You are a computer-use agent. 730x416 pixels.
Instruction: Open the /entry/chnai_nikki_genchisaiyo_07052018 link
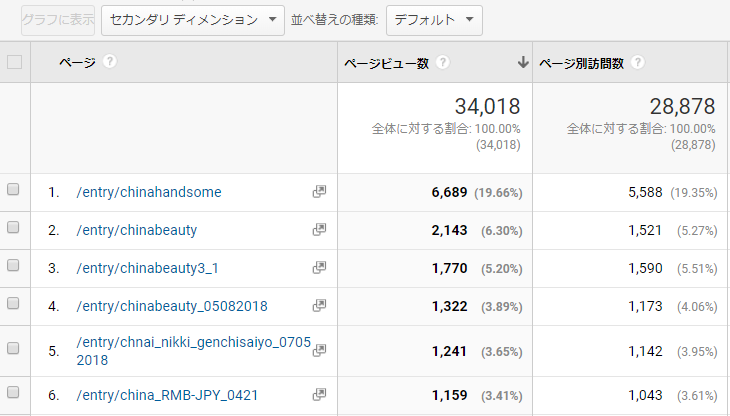click(x=194, y=351)
